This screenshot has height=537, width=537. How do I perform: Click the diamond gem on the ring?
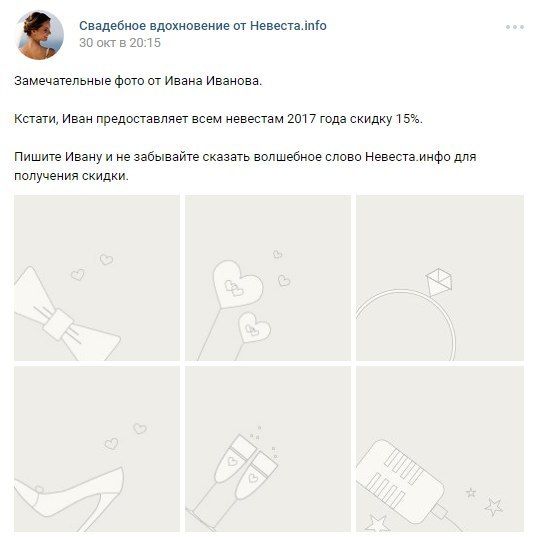(438, 283)
